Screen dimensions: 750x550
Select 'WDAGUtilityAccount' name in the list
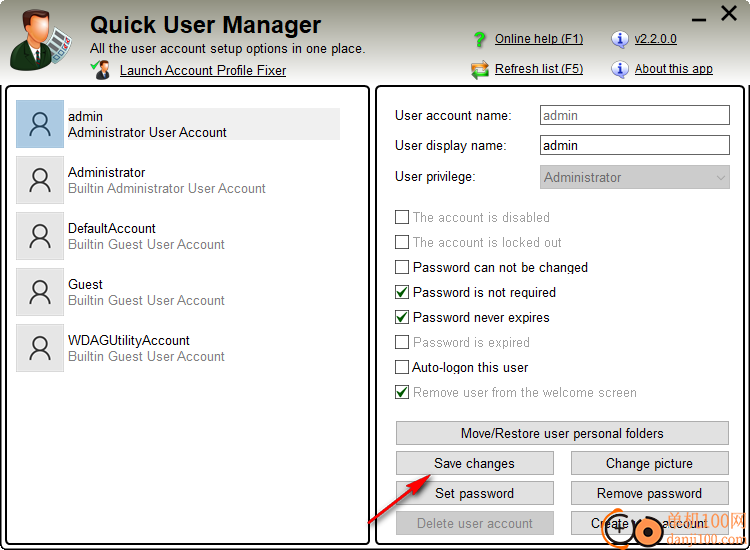point(129,340)
